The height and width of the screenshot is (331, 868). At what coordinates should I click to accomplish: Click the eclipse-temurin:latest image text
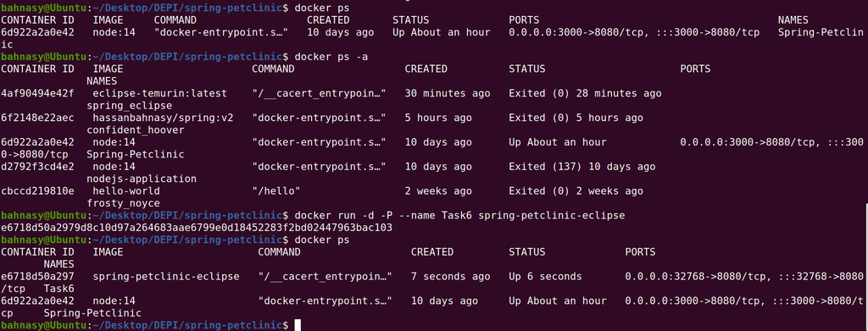click(x=160, y=93)
